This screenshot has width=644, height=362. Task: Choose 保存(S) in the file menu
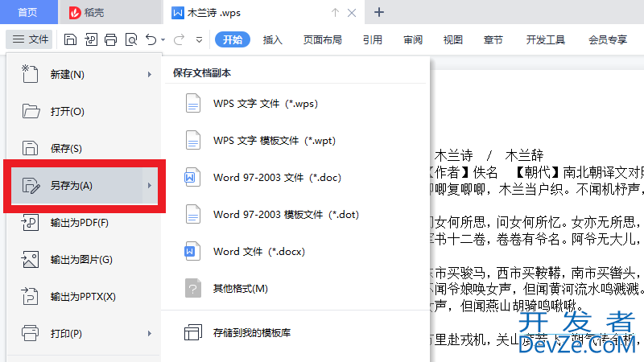point(85,148)
